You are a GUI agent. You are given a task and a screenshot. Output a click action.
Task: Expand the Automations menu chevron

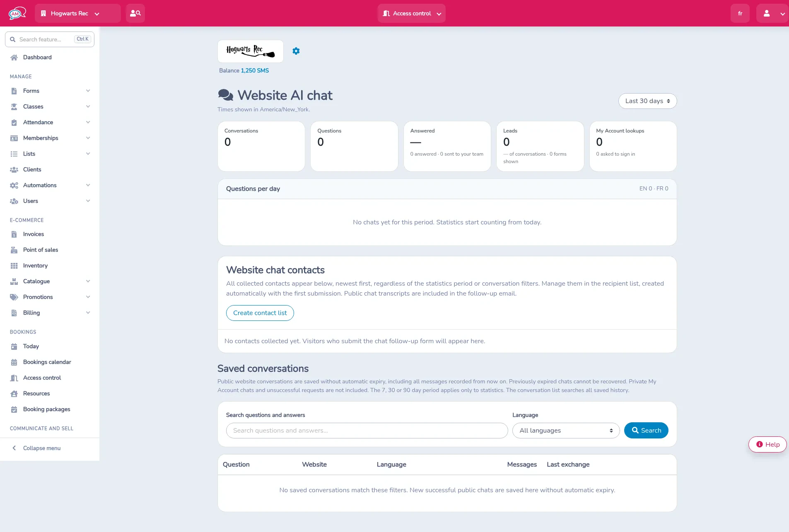(88, 185)
